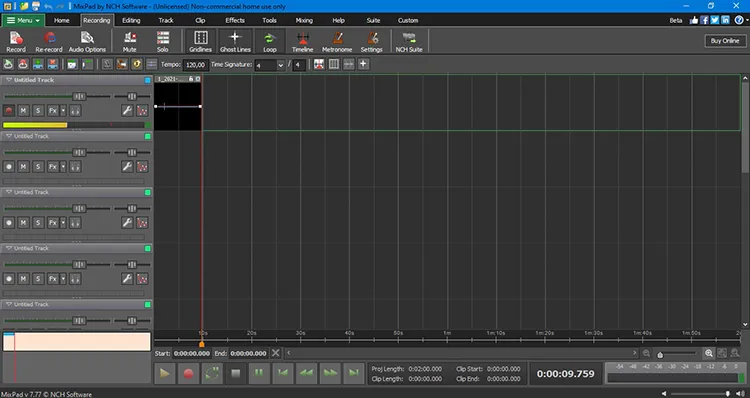Screen dimensions: 750x398
Task: Click the Fast Forward transport button
Action: pos(330,374)
